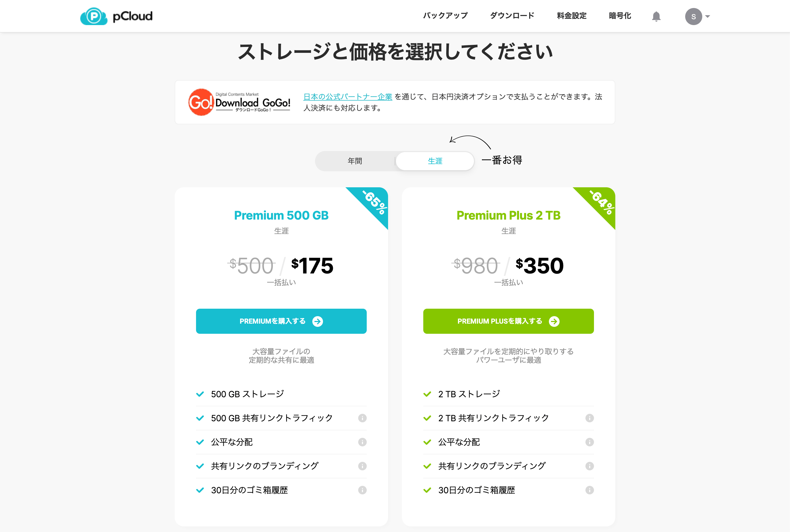Click the pCloud logo
This screenshot has height=532, width=790.
[x=116, y=16]
